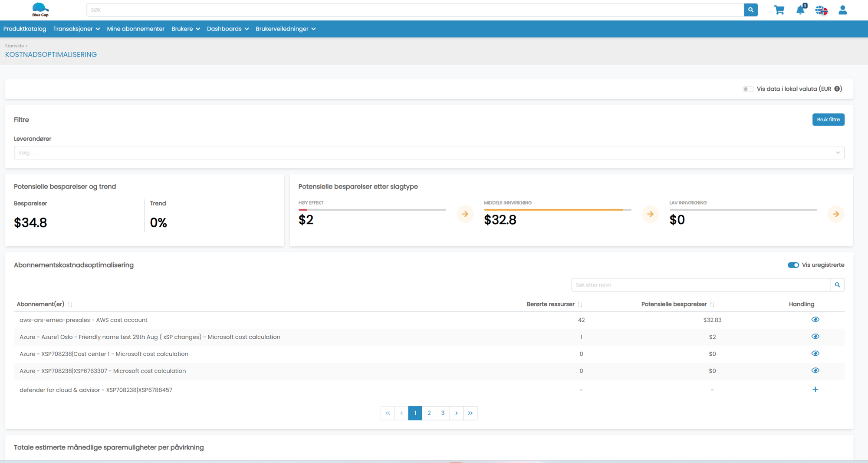Click the arrow next to Høy effekt savings
Viewport: 868px width, 463px height.
click(465, 214)
